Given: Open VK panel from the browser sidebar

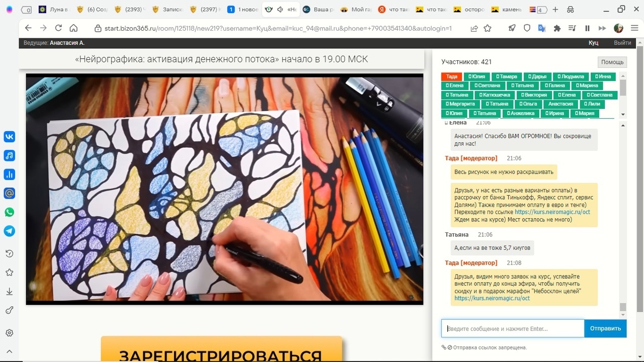Looking at the screenshot, I should click(9, 136).
